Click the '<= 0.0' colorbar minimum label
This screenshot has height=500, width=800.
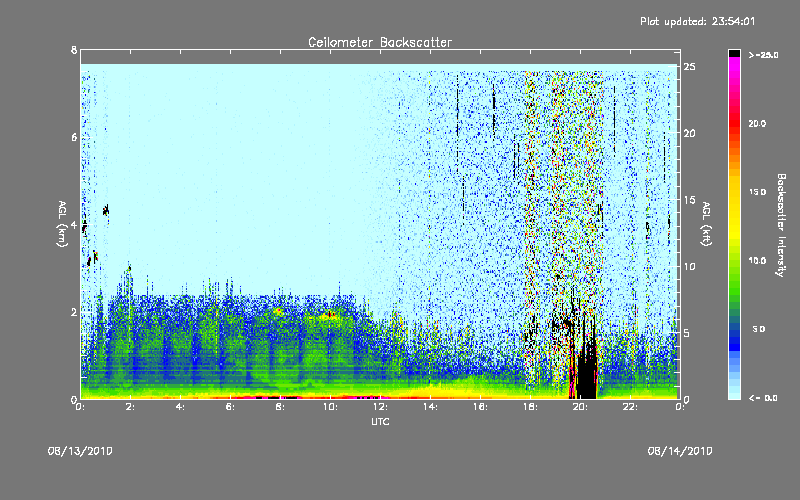[x=763, y=398]
